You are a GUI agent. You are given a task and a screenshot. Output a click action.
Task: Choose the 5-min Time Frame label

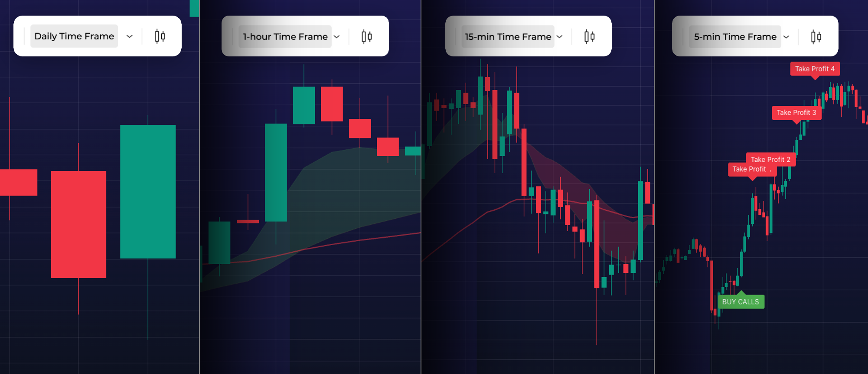pos(735,37)
